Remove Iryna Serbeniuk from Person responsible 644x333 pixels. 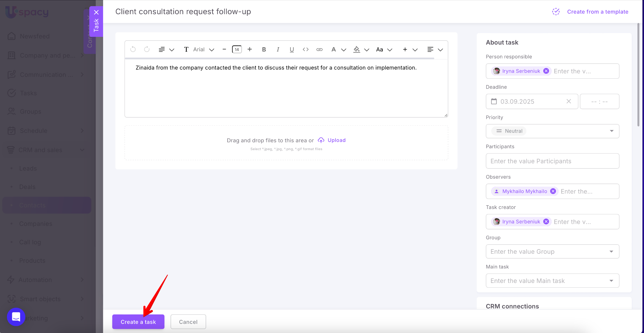pyautogui.click(x=546, y=71)
